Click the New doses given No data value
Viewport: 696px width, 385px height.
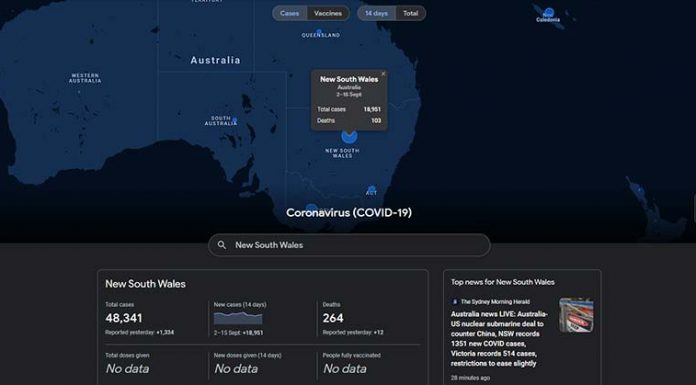pos(236,369)
